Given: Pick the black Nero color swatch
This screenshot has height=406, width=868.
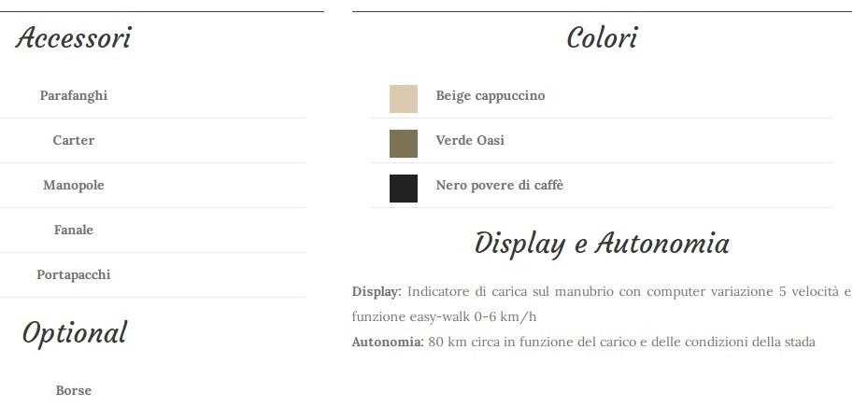Looking at the screenshot, I should click(x=403, y=188).
